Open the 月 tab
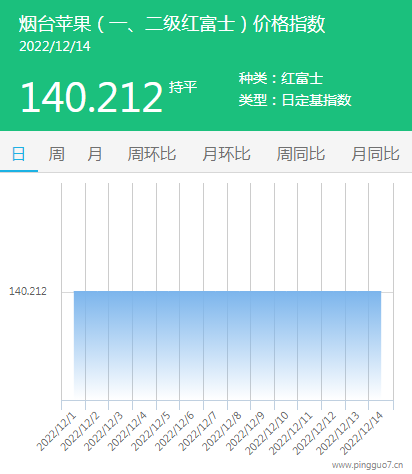Screen dimensions: 412x474 coord(95,154)
